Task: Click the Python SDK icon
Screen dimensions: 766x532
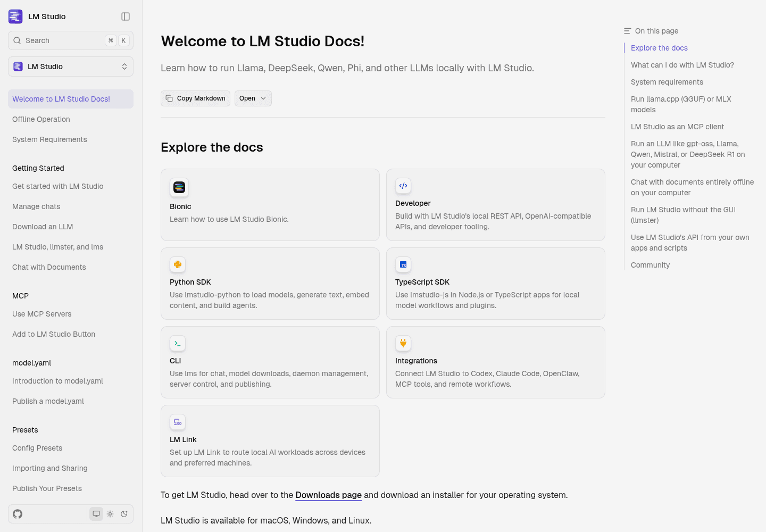Action: point(178,264)
